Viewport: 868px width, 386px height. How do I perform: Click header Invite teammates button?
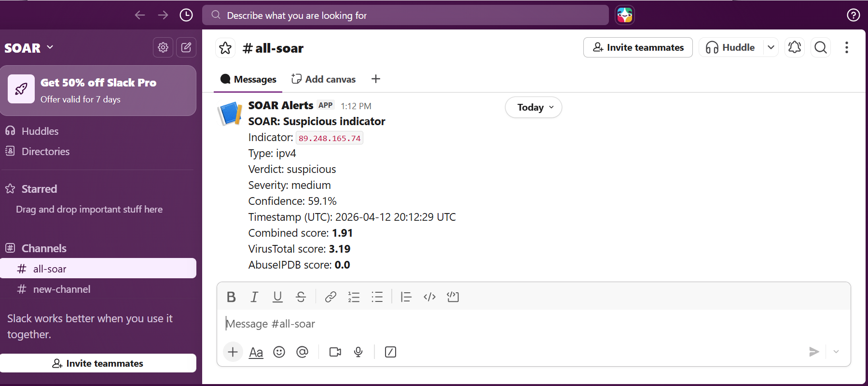coord(638,47)
